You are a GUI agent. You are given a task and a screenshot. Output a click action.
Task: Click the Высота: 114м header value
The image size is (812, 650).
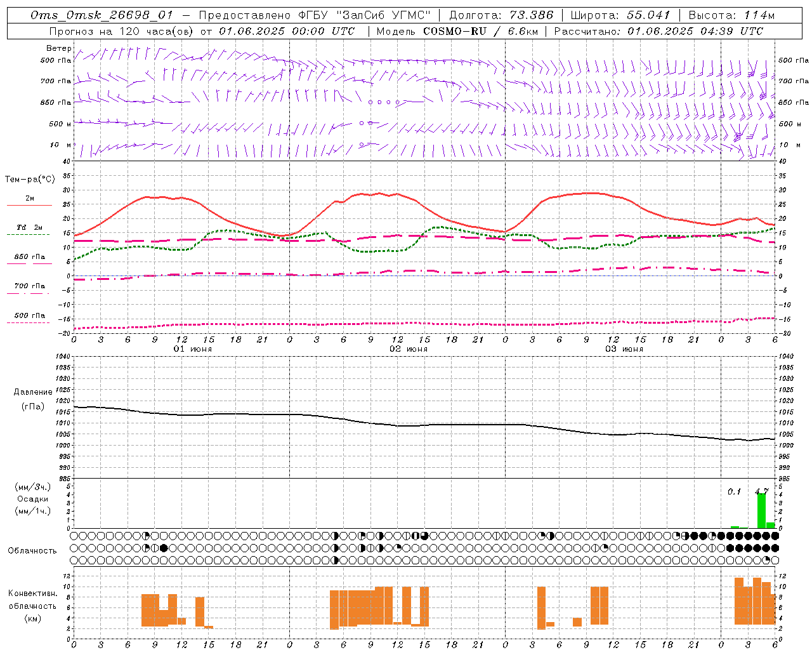pyautogui.click(x=731, y=15)
